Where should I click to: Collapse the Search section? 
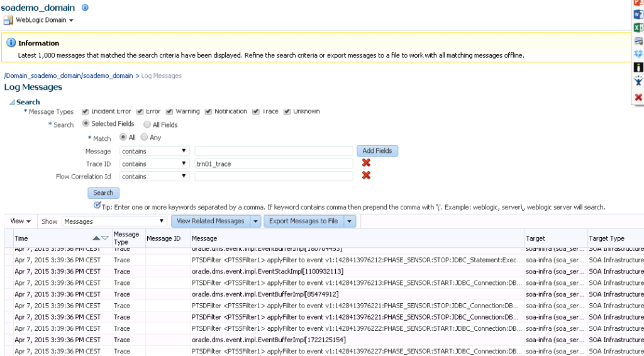[13, 103]
